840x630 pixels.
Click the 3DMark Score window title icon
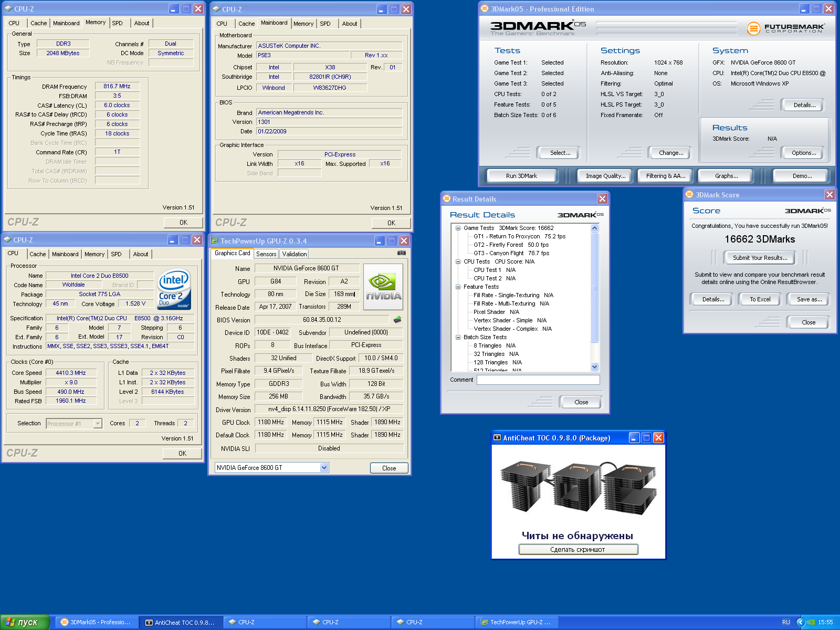point(690,195)
